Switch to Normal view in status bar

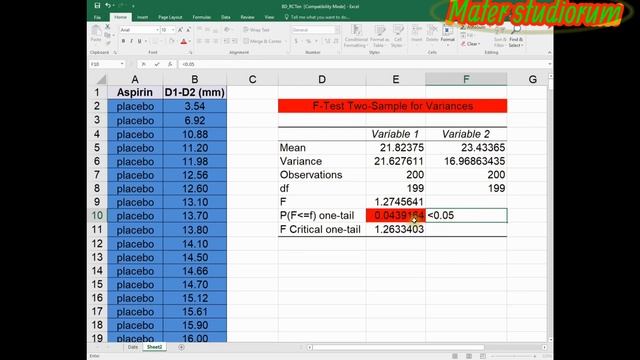tap(455, 356)
